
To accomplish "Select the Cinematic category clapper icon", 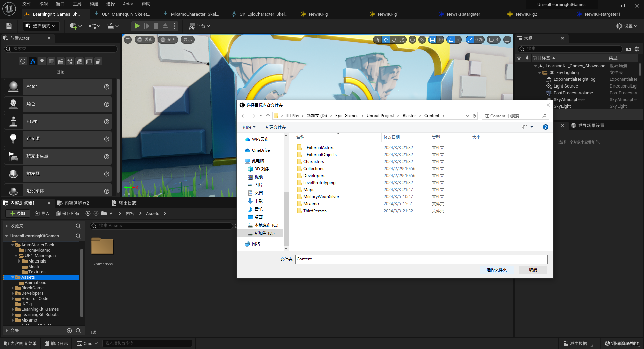I will point(61,61).
